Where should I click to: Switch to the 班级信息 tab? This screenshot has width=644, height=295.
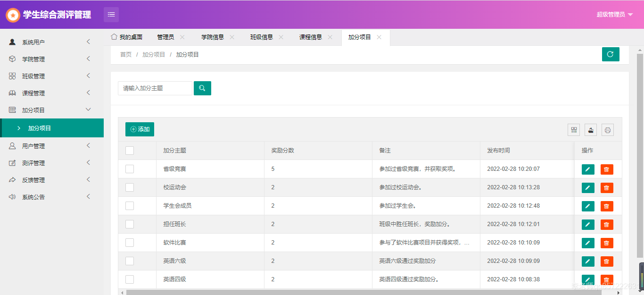pyautogui.click(x=262, y=37)
